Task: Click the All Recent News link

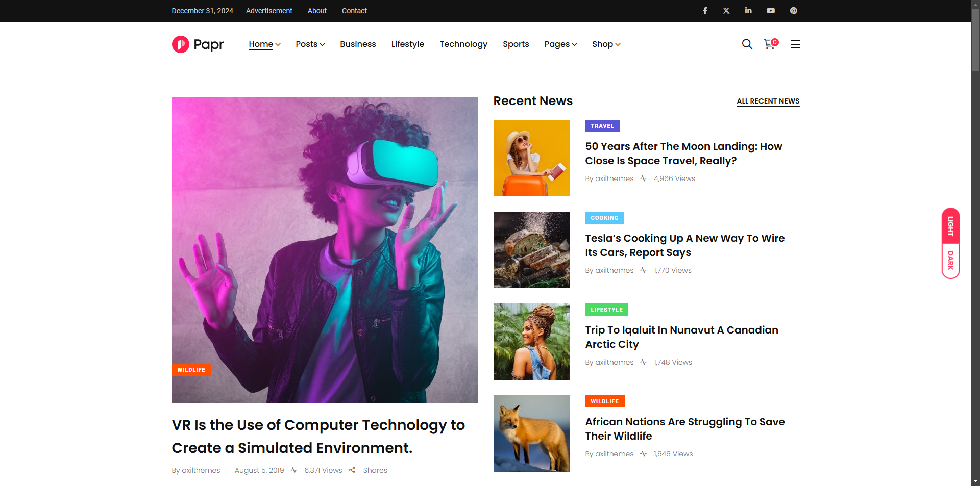Action: click(768, 101)
